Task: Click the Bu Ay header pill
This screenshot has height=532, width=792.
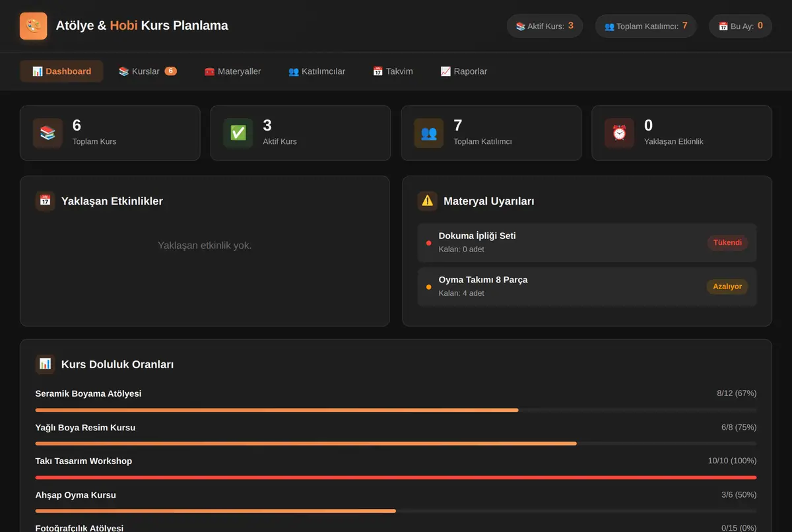Action: (x=741, y=26)
